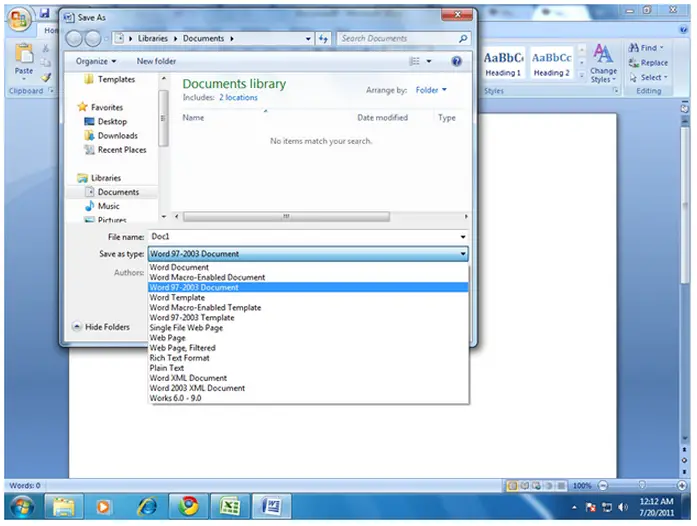The image size is (697, 526).
Task: Open Templates folder in navigation pane
Action: [109, 79]
